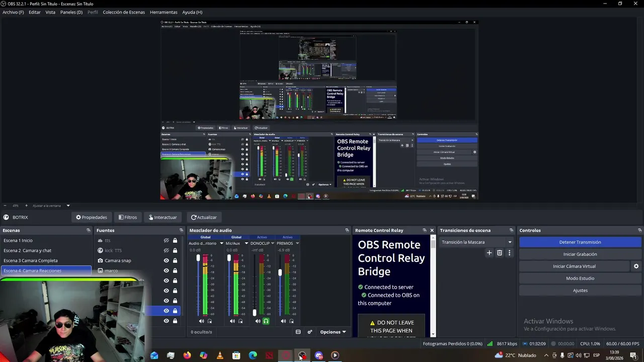This screenshot has width=644, height=362.
Task: Mute the PREMIOS channel
Action: [x=283, y=321]
